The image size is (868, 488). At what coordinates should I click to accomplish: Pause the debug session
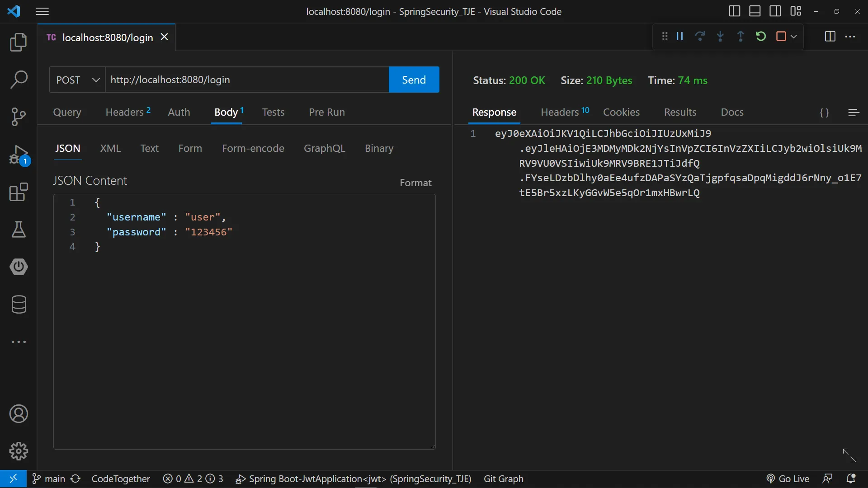679,37
